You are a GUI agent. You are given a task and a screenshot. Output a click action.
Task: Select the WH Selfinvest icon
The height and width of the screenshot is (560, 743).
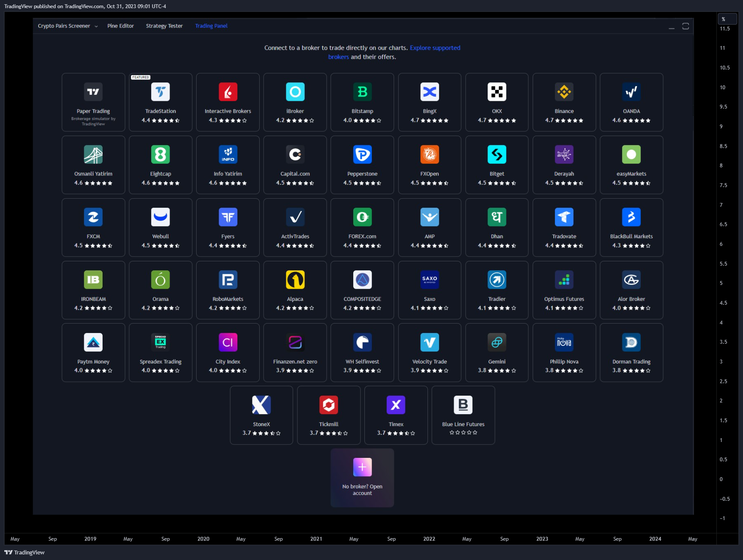pos(362,342)
